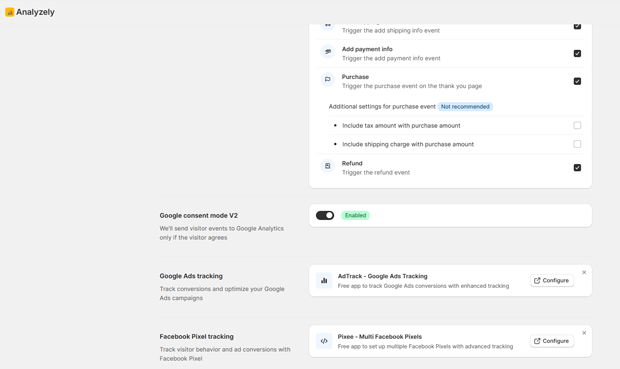Screen dimensions: 620x369
Task: Enable include tax amount checkbox
Action: coord(577,125)
